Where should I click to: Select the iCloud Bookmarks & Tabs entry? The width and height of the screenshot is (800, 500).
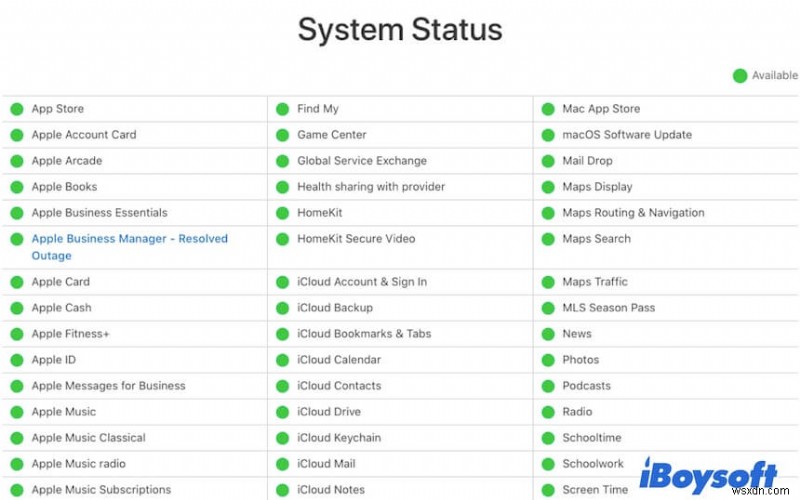click(364, 334)
